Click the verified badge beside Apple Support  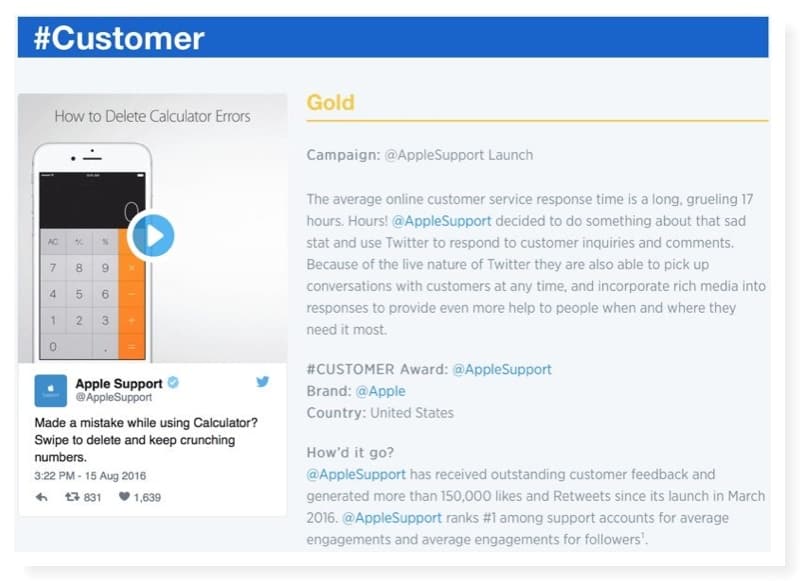pyautogui.click(x=173, y=382)
